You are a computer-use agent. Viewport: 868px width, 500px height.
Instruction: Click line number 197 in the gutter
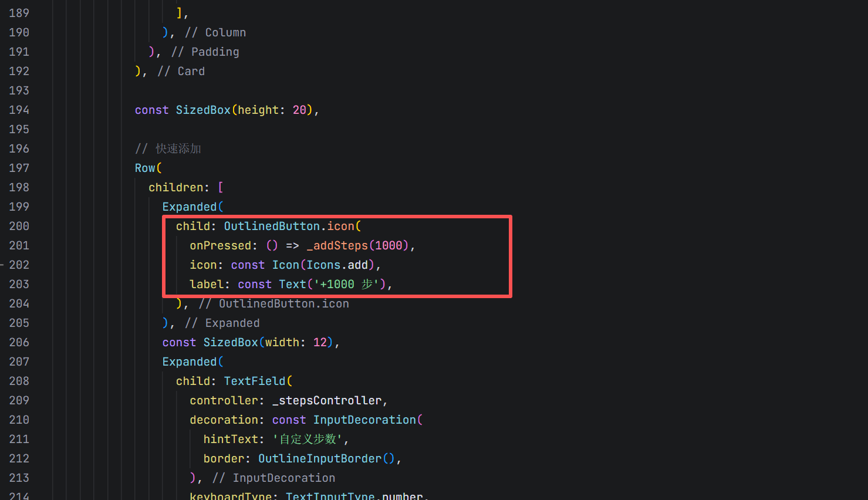click(x=19, y=168)
